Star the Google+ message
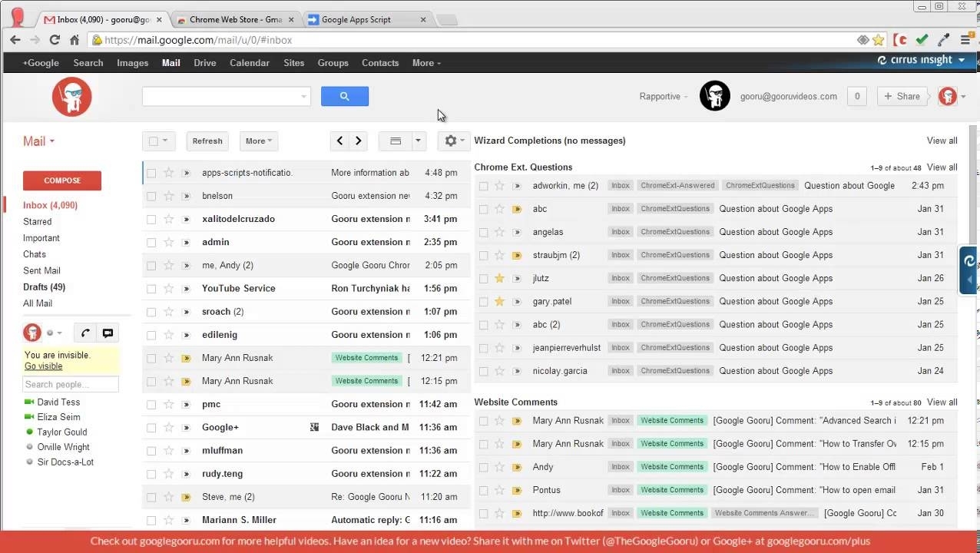Image resolution: width=980 pixels, height=553 pixels. (169, 427)
